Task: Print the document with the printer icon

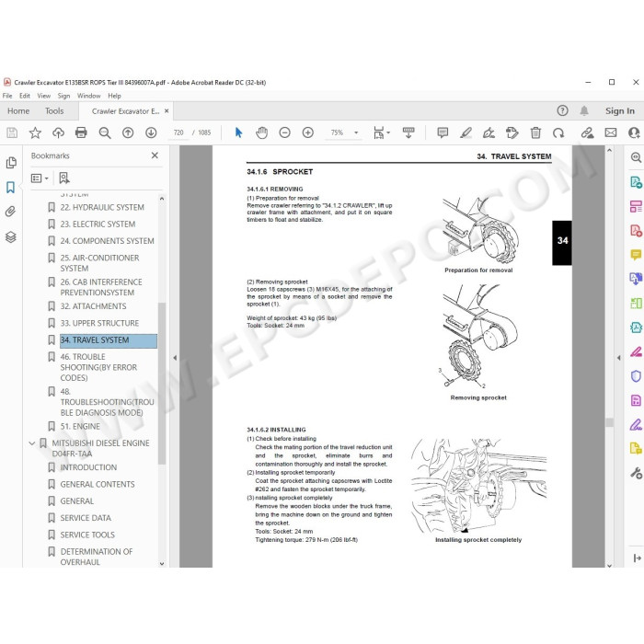Action: point(81,132)
